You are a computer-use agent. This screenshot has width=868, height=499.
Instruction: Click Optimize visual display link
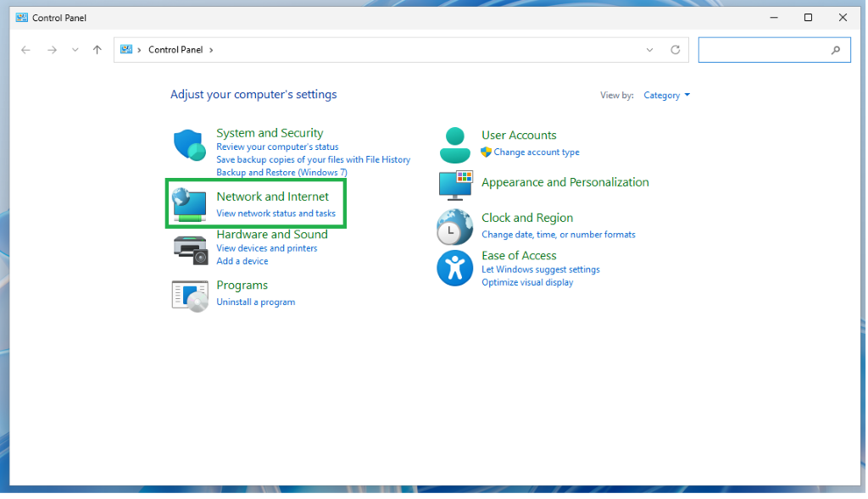(527, 283)
